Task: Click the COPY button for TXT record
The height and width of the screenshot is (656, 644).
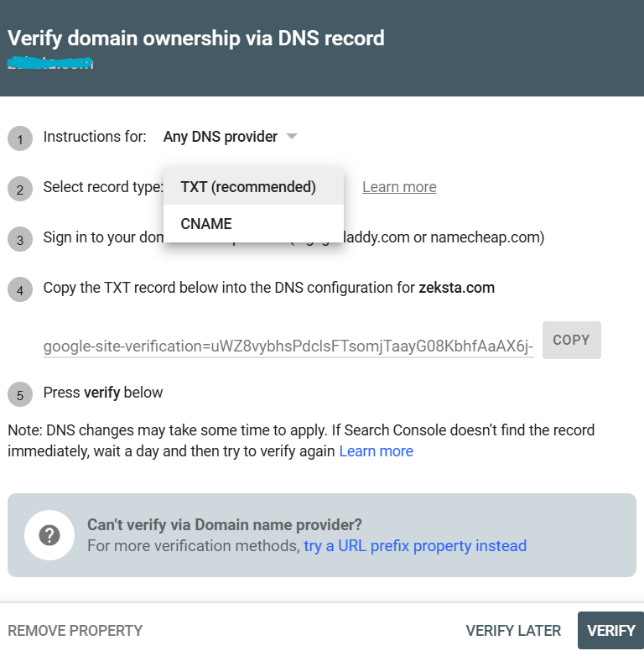Action: (x=571, y=340)
